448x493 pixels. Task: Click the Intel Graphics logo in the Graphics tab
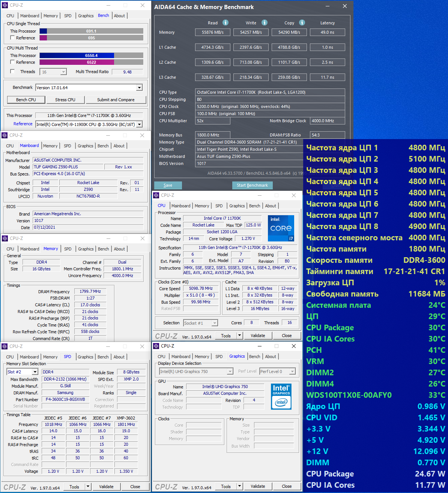point(281,396)
